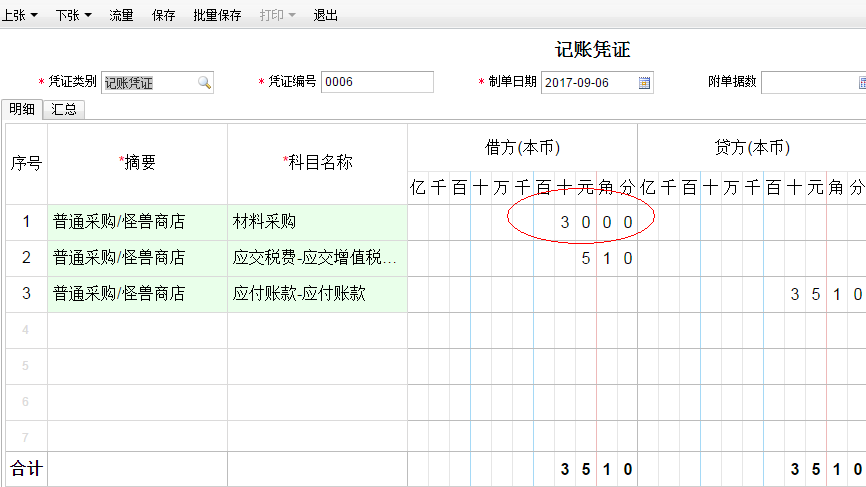Image resolution: width=866 pixels, height=487 pixels.
Task: Switch to the 汇总 tab
Action: click(x=64, y=110)
